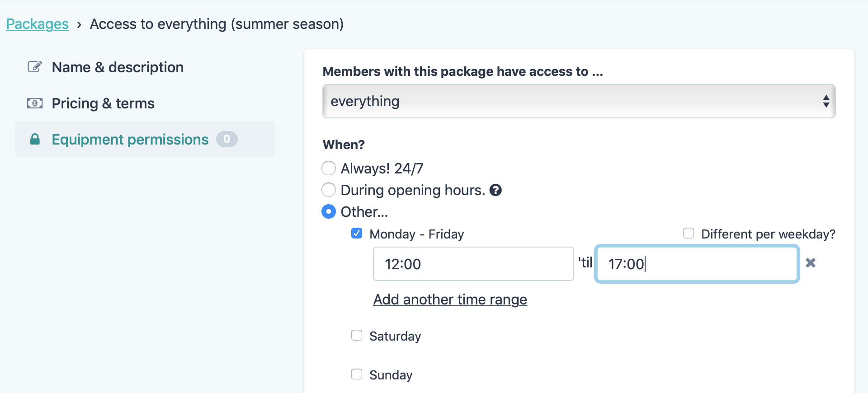Viewport: 868px width, 393px height.
Task: Click the edit icon beside Name & description
Action: pos(35,67)
